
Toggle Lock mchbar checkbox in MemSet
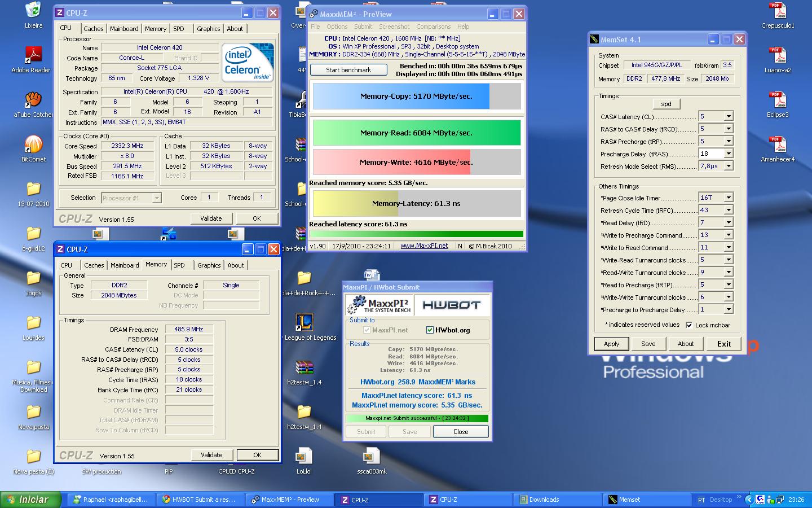pyautogui.click(x=689, y=325)
